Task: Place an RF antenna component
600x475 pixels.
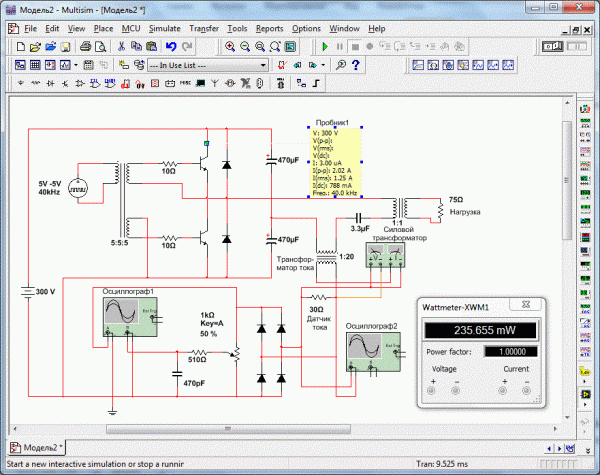Action: 215,83
